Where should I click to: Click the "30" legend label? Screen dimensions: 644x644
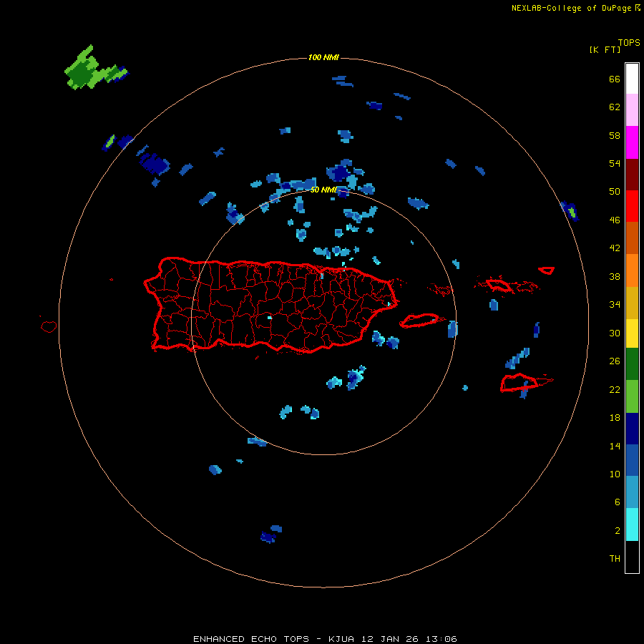[x=615, y=333]
